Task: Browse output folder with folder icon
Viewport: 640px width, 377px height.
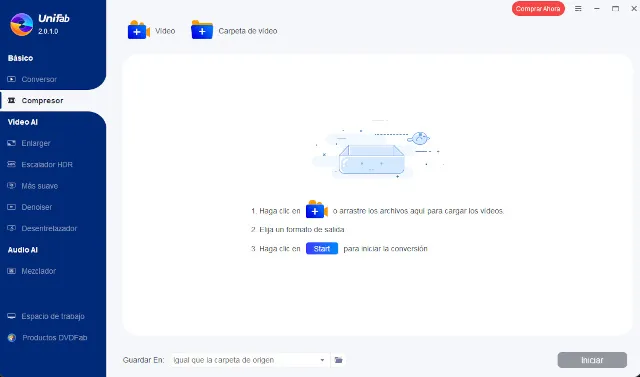Action: [338, 360]
